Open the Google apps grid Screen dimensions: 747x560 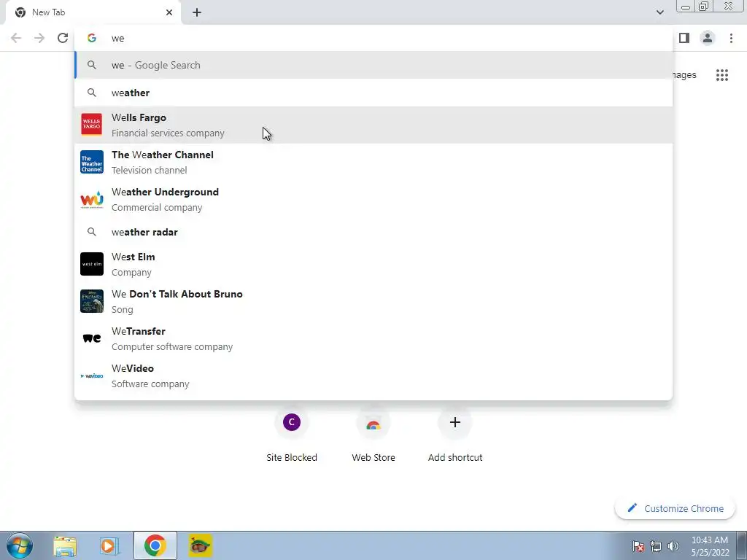click(722, 75)
